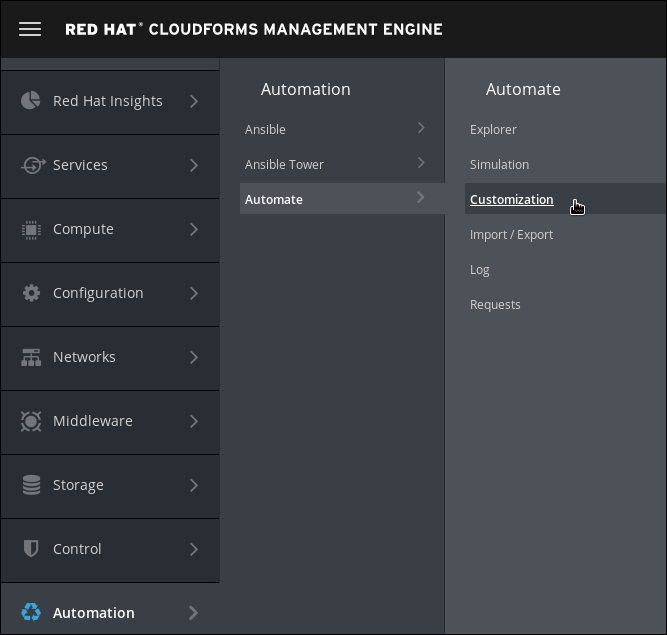Screen dimensions: 667x635
Task: Open the Requests link under Automate
Action: pyautogui.click(x=495, y=305)
